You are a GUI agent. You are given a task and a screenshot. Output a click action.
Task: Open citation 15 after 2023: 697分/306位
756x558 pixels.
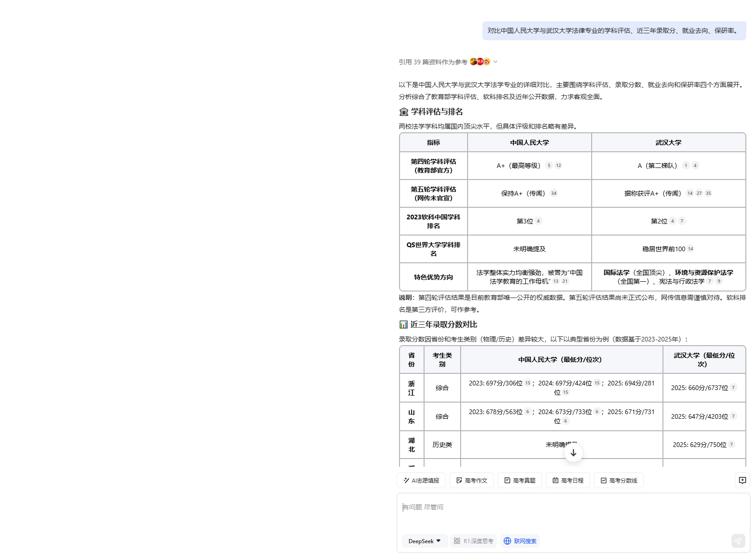tap(528, 383)
